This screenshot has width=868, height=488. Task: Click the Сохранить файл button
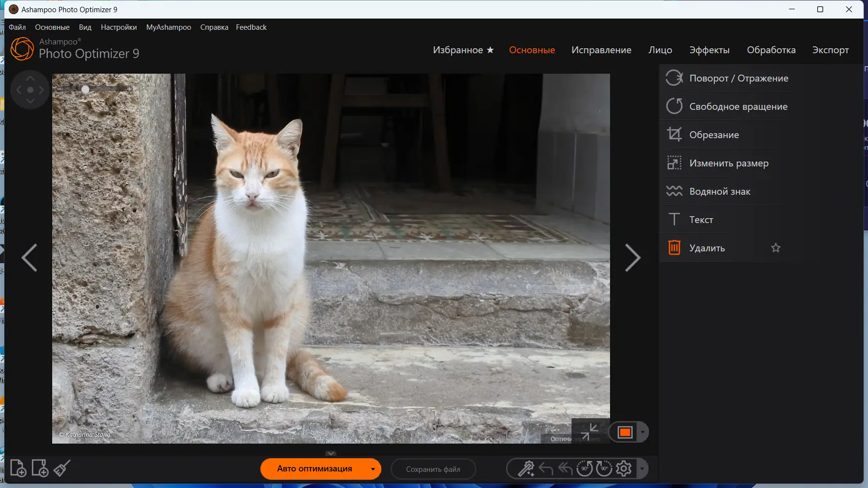click(433, 469)
